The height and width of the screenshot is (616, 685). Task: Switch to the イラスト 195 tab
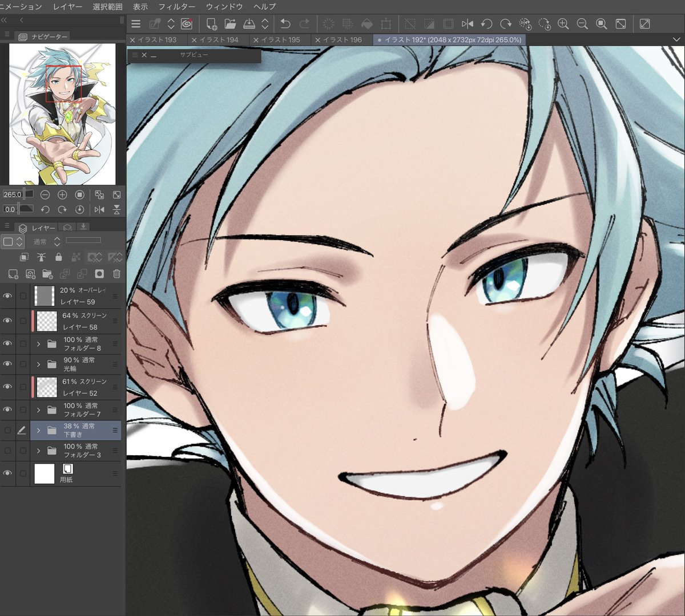point(281,40)
